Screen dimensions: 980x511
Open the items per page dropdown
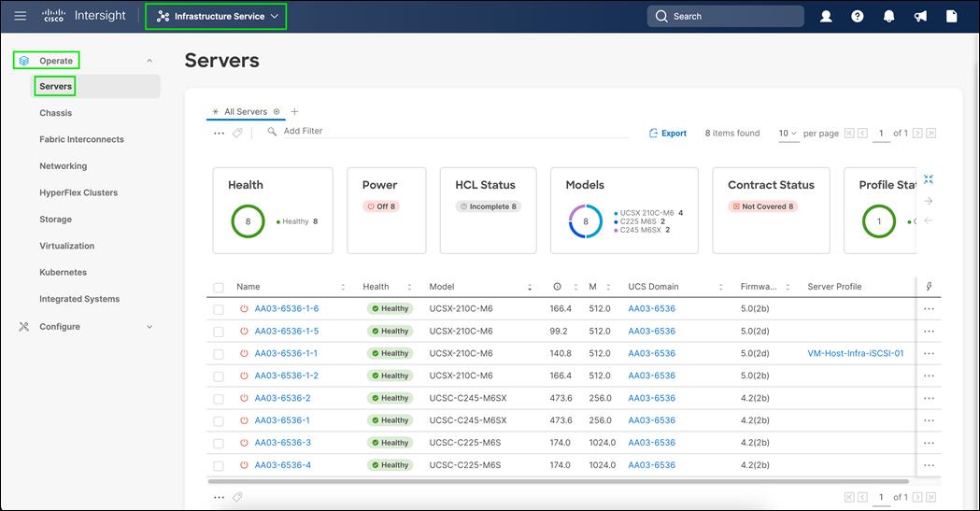click(788, 134)
